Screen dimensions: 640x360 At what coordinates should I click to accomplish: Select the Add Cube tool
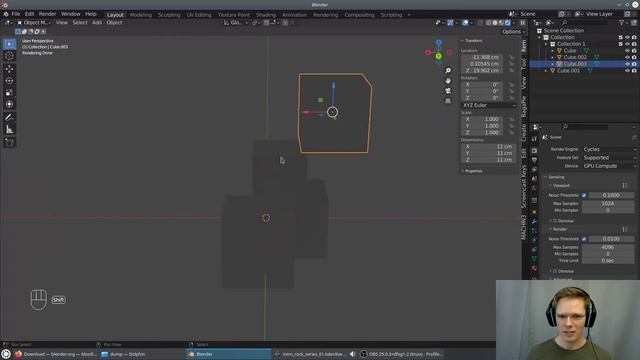coord(9,142)
